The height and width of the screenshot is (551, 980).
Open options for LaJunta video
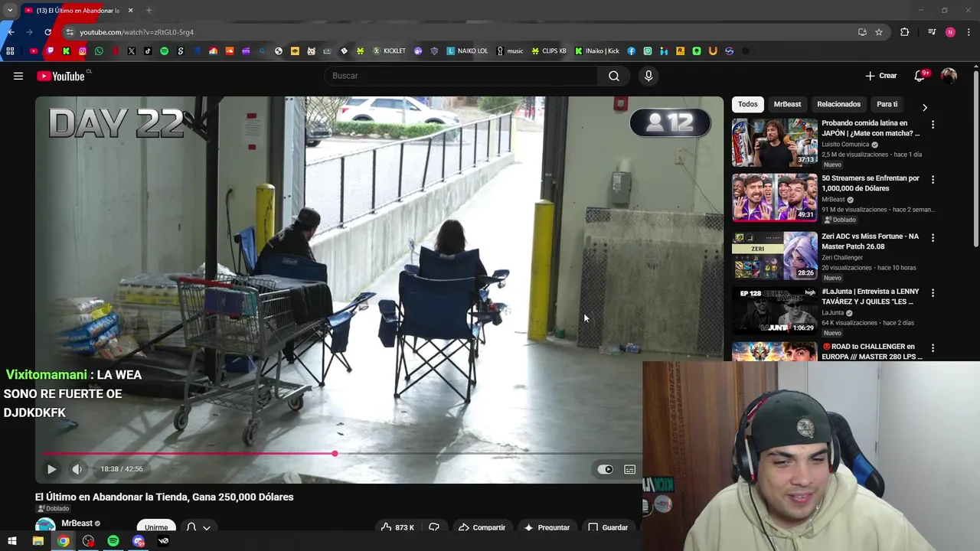tap(933, 292)
